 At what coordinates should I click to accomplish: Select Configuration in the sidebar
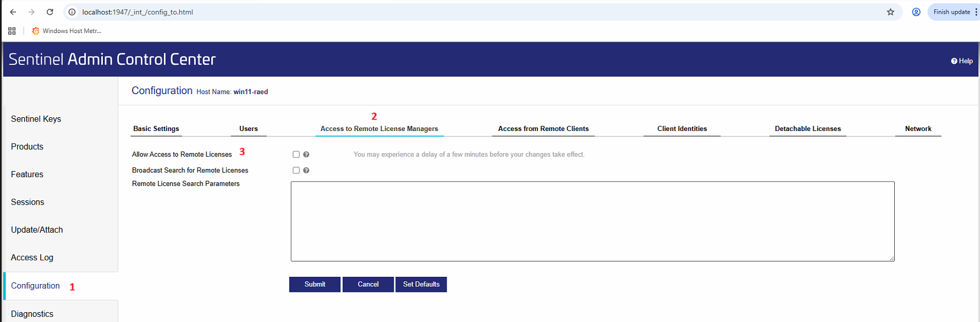point(35,286)
